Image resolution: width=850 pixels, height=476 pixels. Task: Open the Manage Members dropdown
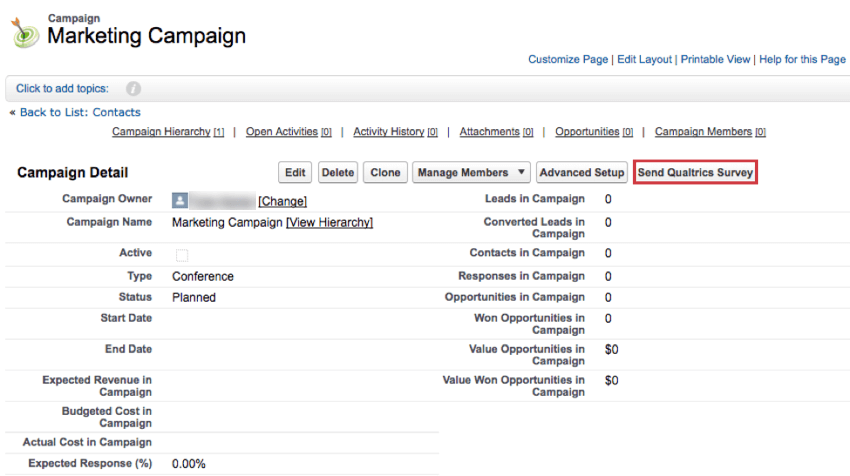(471, 173)
